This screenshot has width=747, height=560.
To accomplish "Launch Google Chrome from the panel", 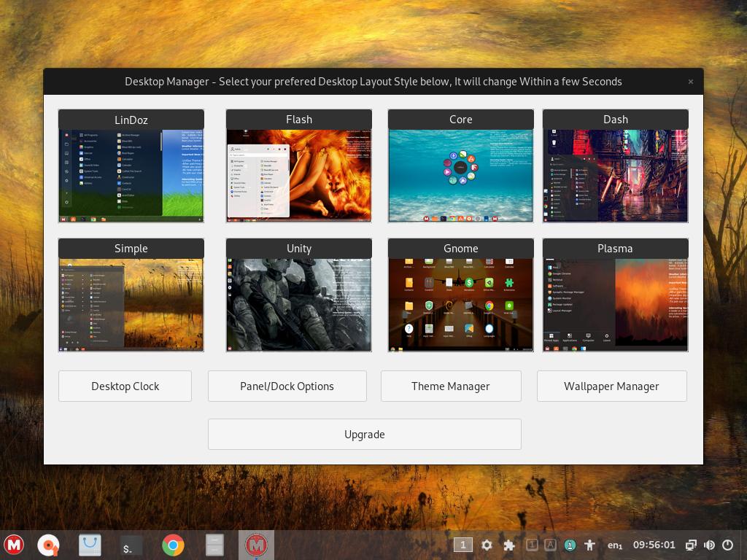I will [173, 545].
